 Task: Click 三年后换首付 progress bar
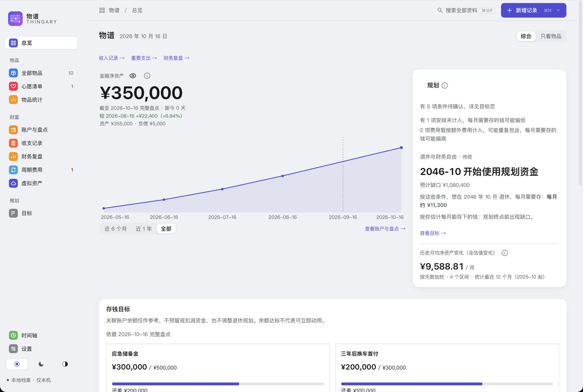(447, 384)
